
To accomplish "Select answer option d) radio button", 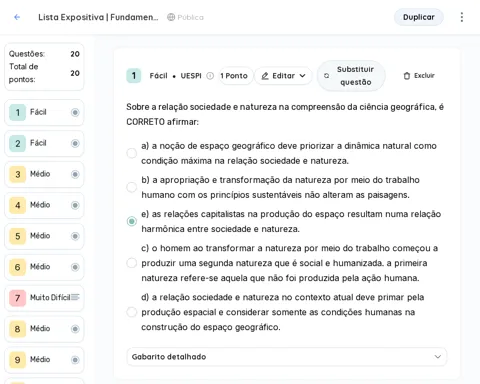I will click(x=132, y=312).
